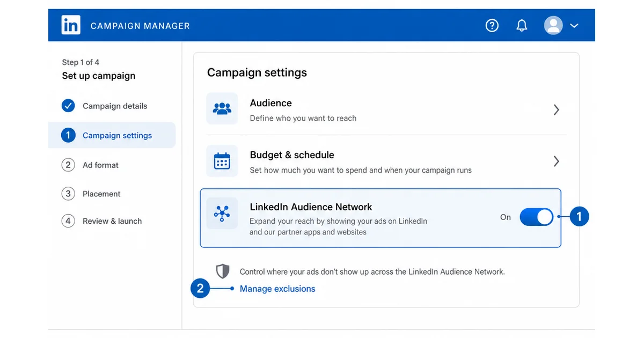Image resolution: width=644 pixels, height=338 pixels.
Task: Click the LinkedIn Audience Network node icon
Action: point(222,214)
